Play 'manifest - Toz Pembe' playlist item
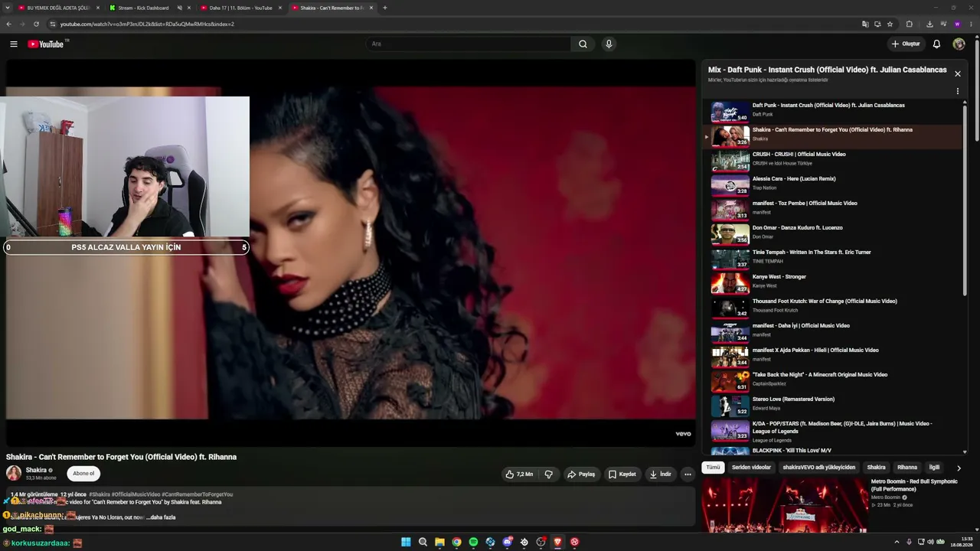Image resolution: width=980 pixels, height=551 pixels. pyautogui.click(x=832, y=208)
